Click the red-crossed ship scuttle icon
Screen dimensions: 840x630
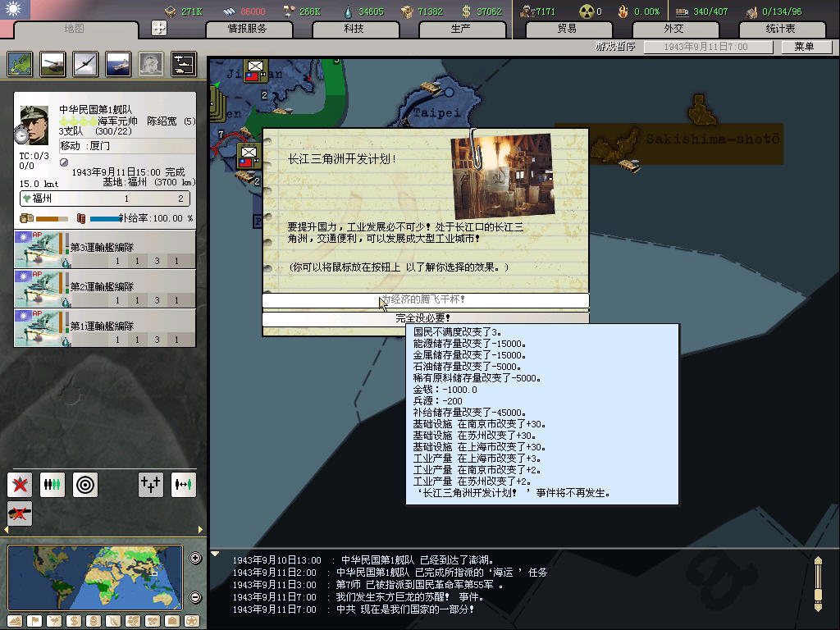click(x=20, y=514)
